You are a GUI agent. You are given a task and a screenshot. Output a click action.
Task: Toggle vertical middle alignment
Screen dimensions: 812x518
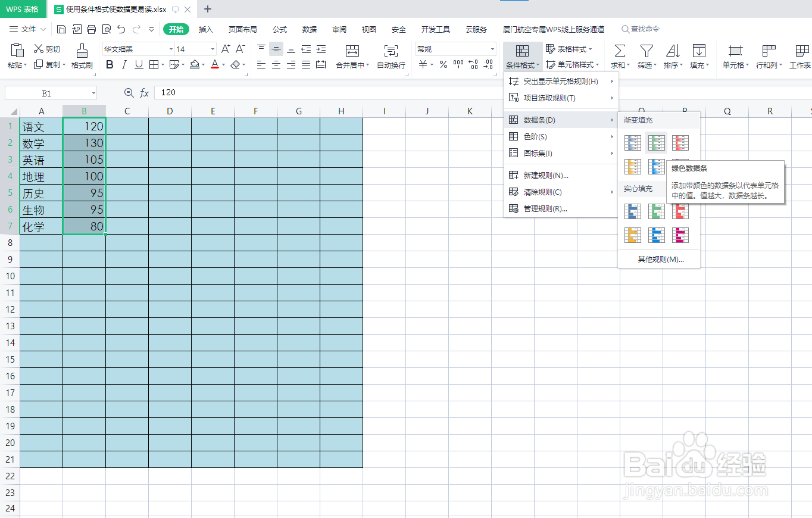[276, 49]
